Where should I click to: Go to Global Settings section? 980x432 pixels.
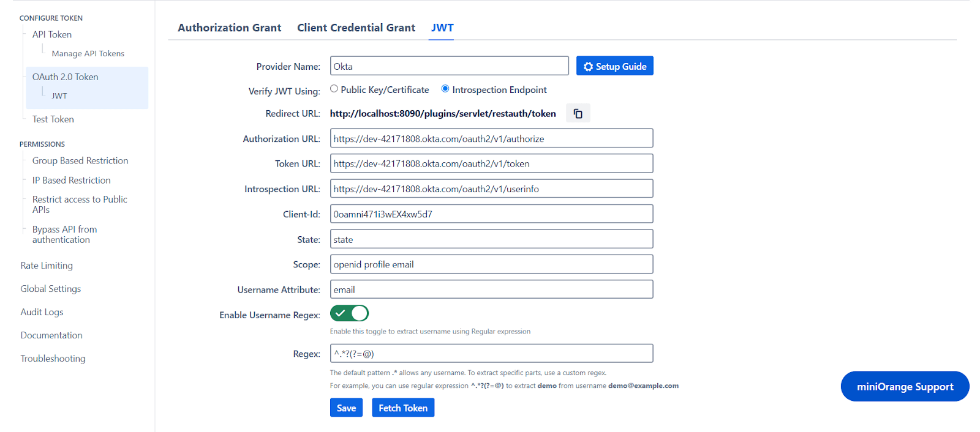(x=51, y=289)
